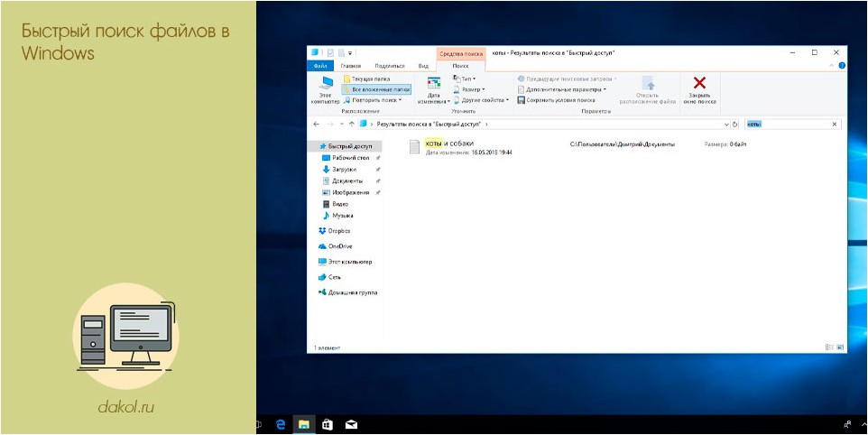Open Microsoft Store from taskbar

click(328, 425)
